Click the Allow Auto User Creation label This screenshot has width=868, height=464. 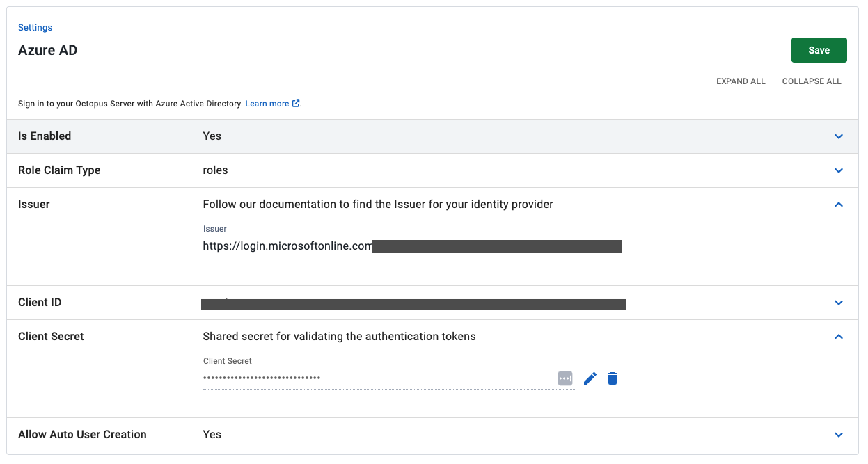[82, 435]
